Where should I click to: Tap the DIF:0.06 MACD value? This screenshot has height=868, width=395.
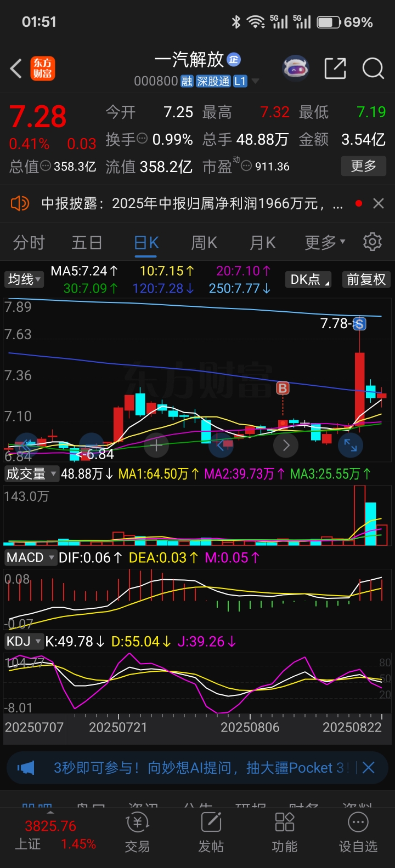91,558
